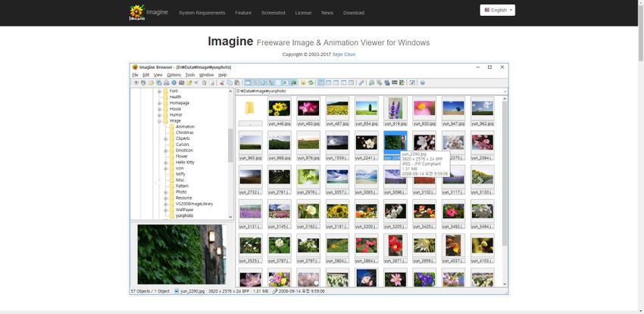Open the English language dropdown
Image resolution: width=644 pixels, height=314 pixels.
coord(497,11)
